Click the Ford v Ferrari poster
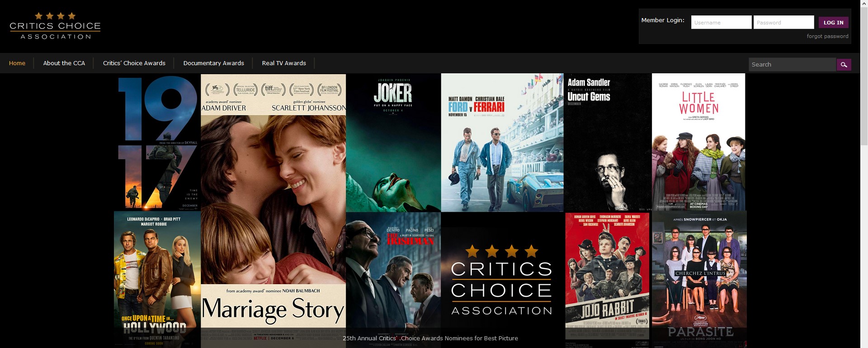868x348 pixels. pos(502,143)
